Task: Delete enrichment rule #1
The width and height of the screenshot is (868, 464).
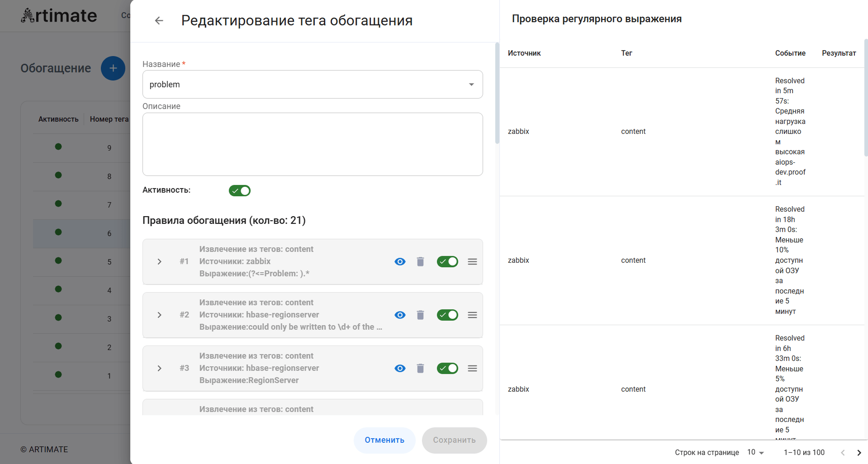Action: click(x=420, y=262)
